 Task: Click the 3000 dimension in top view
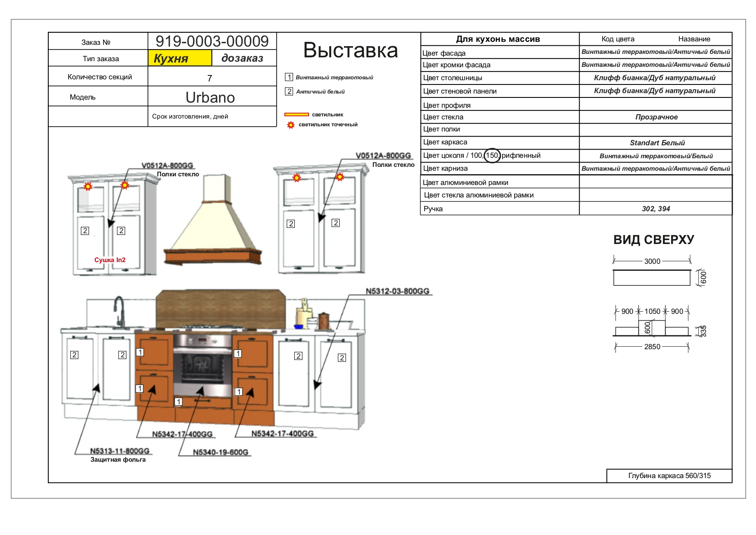(652, 261)
